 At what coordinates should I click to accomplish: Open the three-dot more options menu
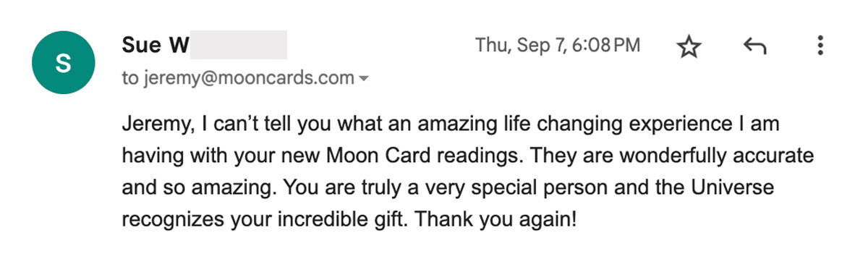point(820,46)
